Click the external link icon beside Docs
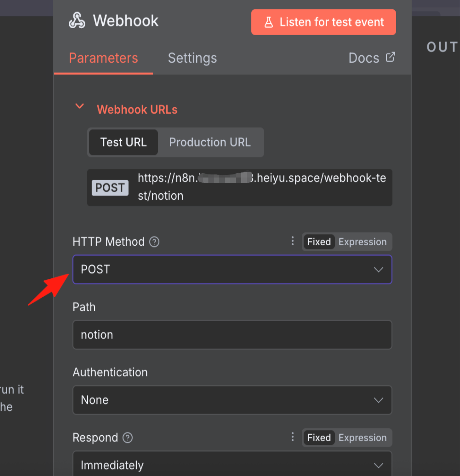Viewport: 460px width, 476px height. (x=390, y=57)
